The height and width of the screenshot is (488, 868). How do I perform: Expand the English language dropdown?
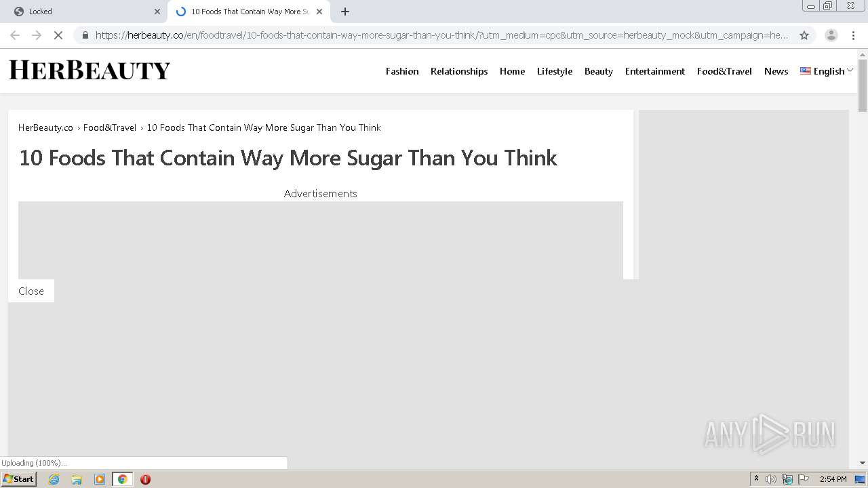(x=827, y=71)
